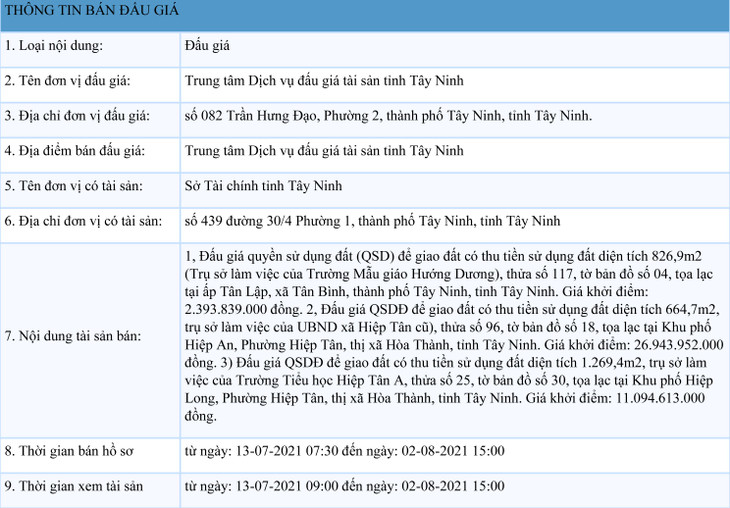Click the auction unit name value in row 2
This screenshot has width=730, height=508.
click(x=324, y=81)
